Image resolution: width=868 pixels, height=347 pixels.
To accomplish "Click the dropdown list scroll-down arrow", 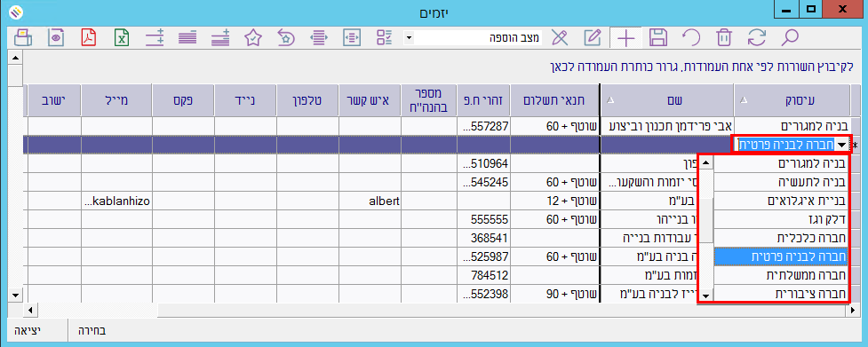I will point(705,296).
